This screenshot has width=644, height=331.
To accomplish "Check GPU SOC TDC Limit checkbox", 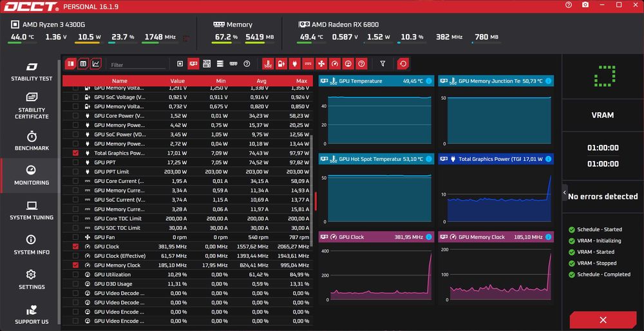I will pos(75,228).
